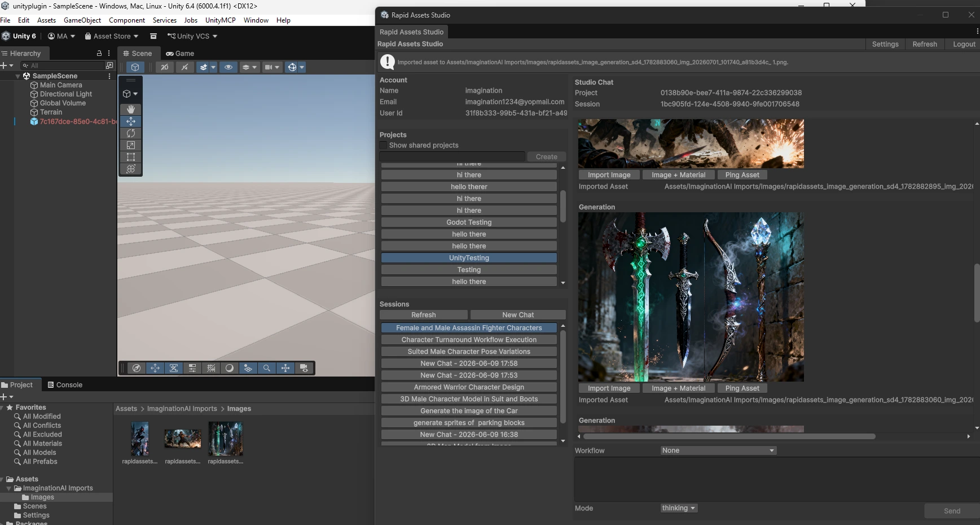Open the Component menu
The width and height of the screenshot is (980, 525).
click(127, 20)
